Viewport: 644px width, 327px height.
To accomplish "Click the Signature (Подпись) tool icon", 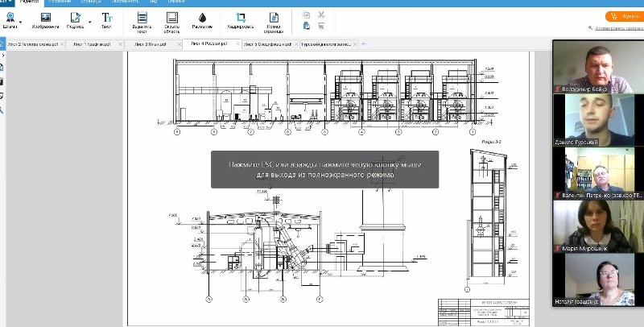I will pos(75,16).
